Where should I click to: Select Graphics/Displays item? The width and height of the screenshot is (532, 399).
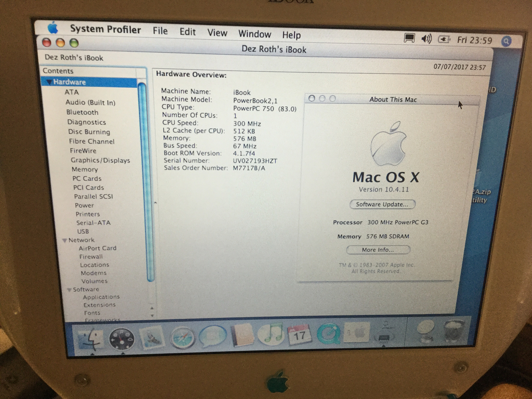[100, 160]
